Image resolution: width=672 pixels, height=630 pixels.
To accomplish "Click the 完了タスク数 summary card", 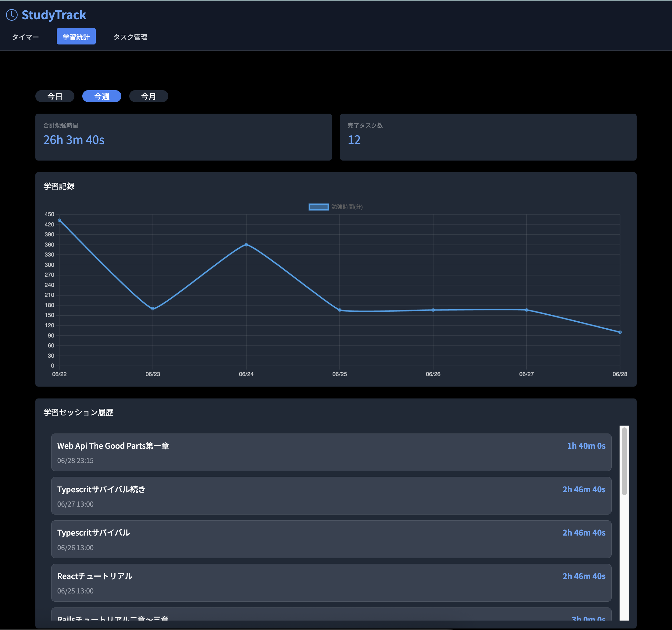I will point(488,137).
